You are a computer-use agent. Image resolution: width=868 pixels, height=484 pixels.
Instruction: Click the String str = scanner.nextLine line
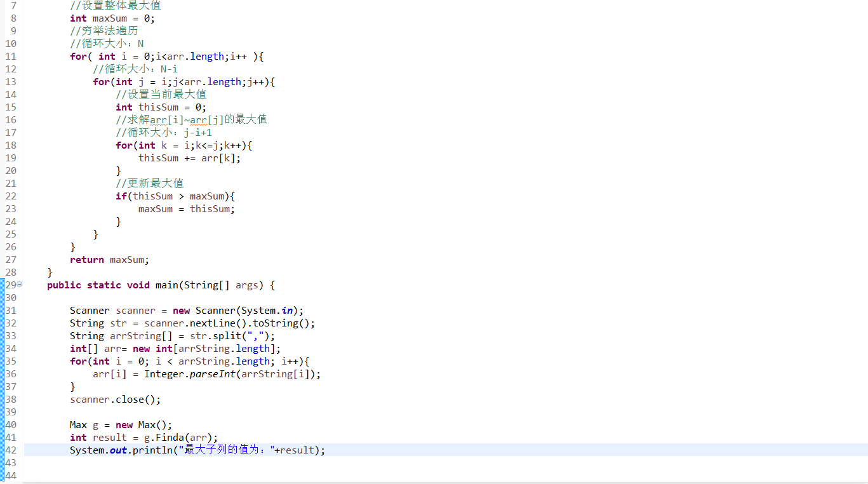pos(192,323)
